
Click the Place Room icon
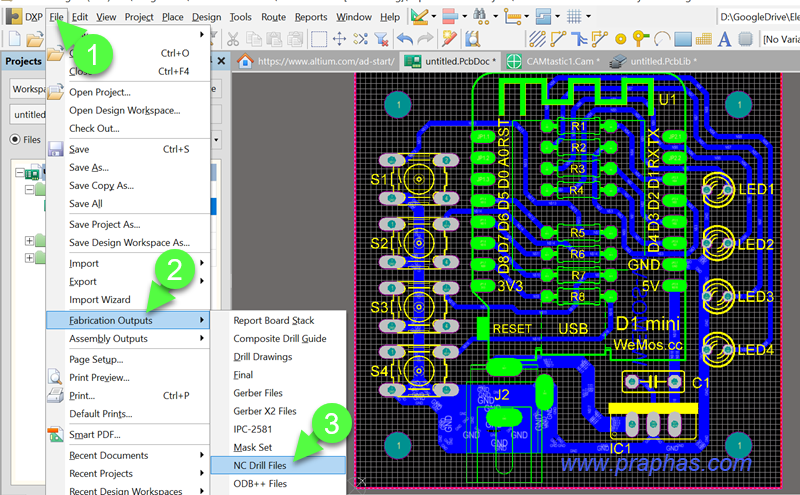[543, 16]
